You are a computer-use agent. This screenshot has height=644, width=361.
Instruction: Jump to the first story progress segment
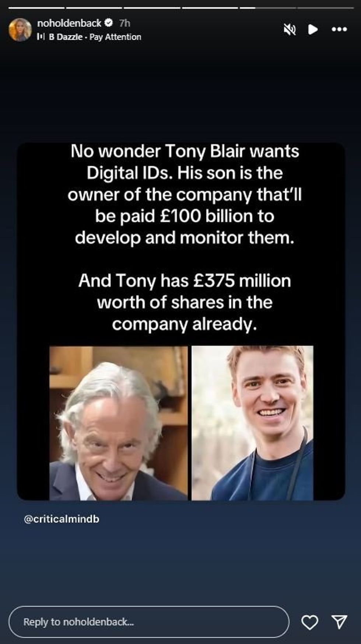point(36,8)
